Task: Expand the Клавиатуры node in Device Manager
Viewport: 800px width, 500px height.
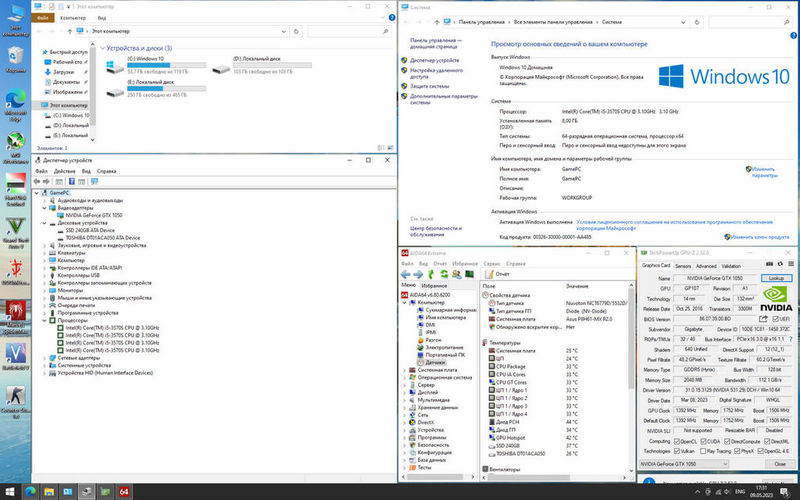Action: pos(44,253)
